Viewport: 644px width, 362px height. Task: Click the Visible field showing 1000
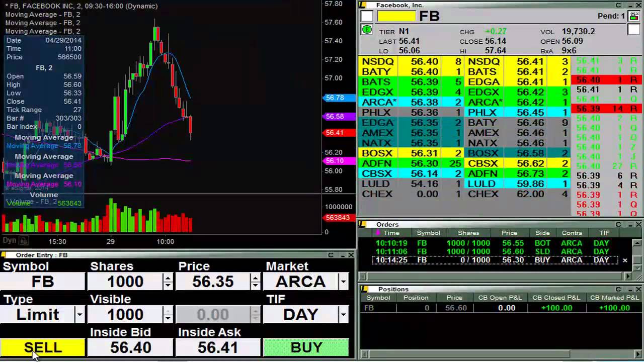(x=125, y=315)
